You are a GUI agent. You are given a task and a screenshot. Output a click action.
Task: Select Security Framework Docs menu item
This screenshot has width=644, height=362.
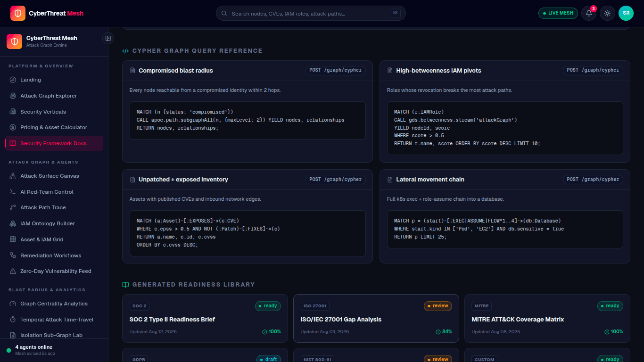tap(54, 143)
